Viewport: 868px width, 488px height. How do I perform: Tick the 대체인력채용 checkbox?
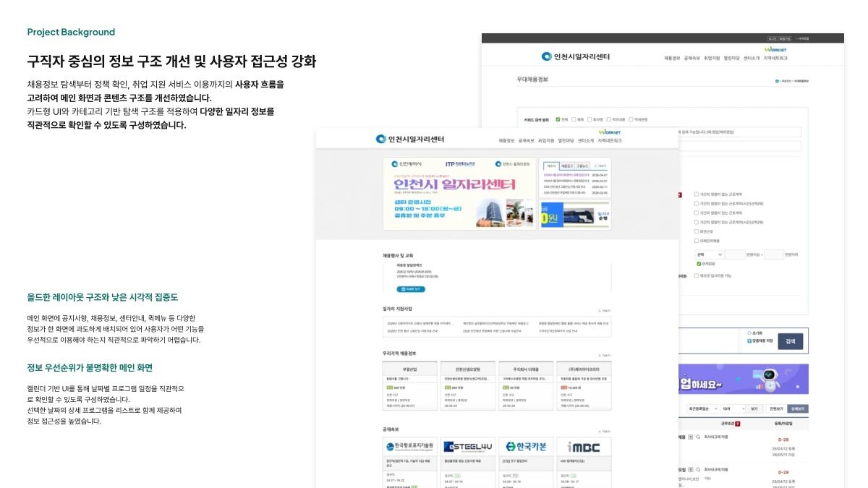(x=697, y=241)
